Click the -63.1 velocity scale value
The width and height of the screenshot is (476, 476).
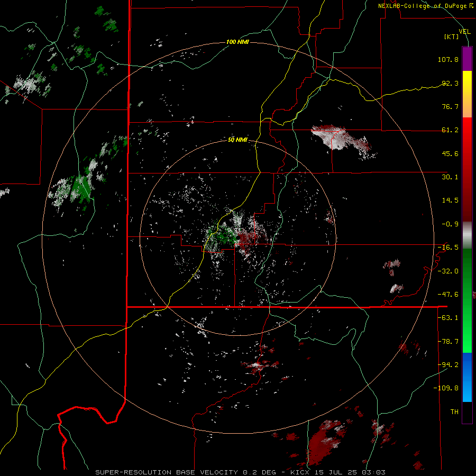[448, 318]
